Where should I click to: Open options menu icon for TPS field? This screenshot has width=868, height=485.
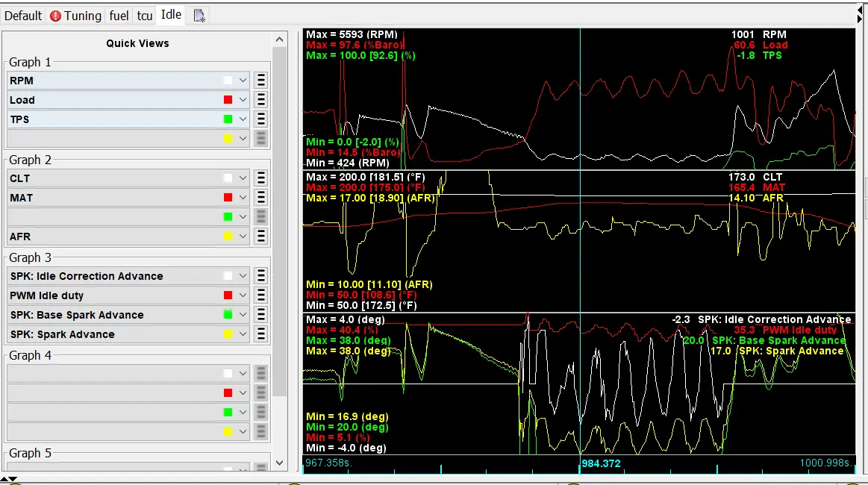260,119
